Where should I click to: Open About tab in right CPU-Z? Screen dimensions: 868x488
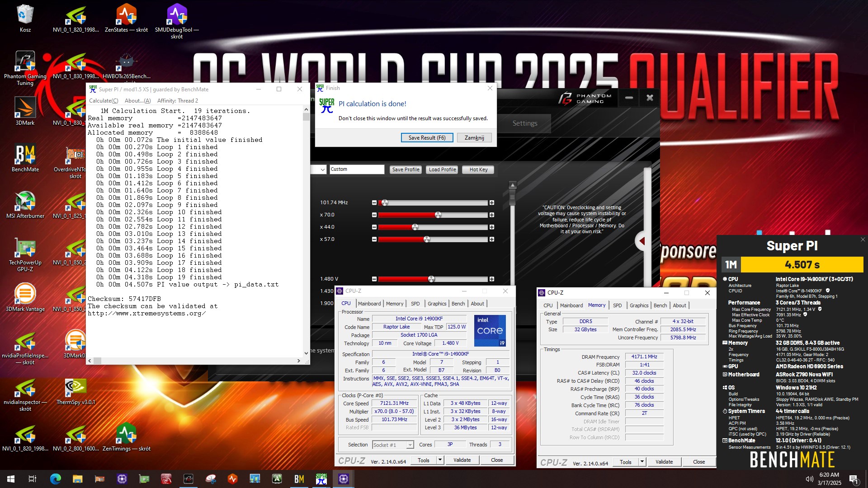click(679, 305)
